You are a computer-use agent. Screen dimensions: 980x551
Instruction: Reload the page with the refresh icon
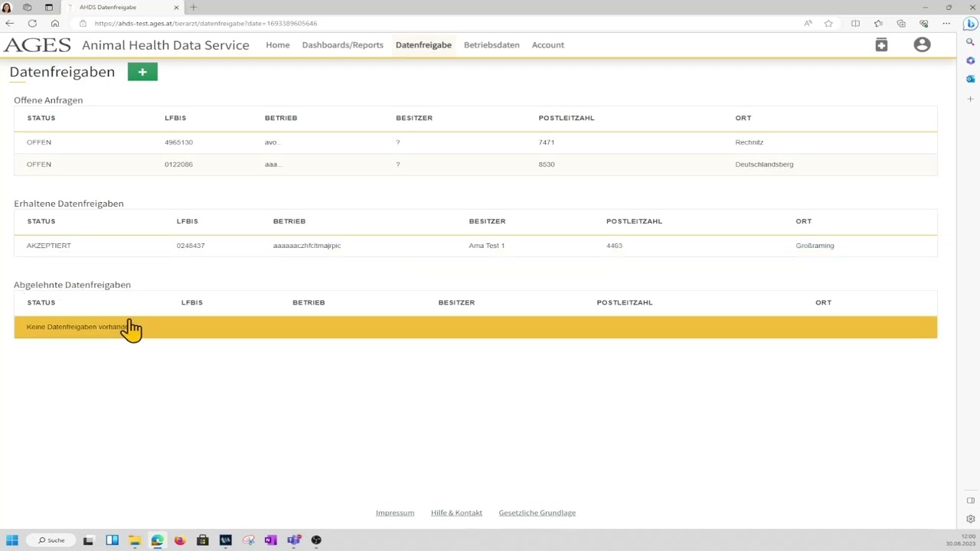pyautogui.click(x=32, y=24)
